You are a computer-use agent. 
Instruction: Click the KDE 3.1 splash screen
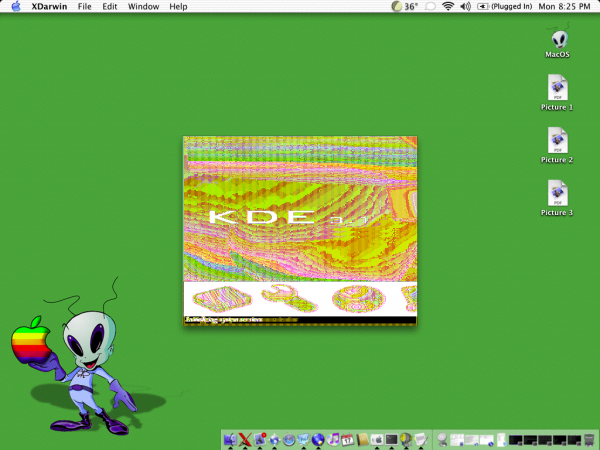click(x=300, y=231)
